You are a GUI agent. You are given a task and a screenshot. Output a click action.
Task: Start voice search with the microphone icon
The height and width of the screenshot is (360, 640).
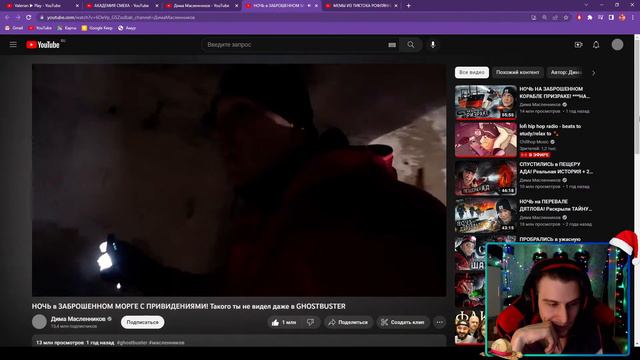(433, 44)
